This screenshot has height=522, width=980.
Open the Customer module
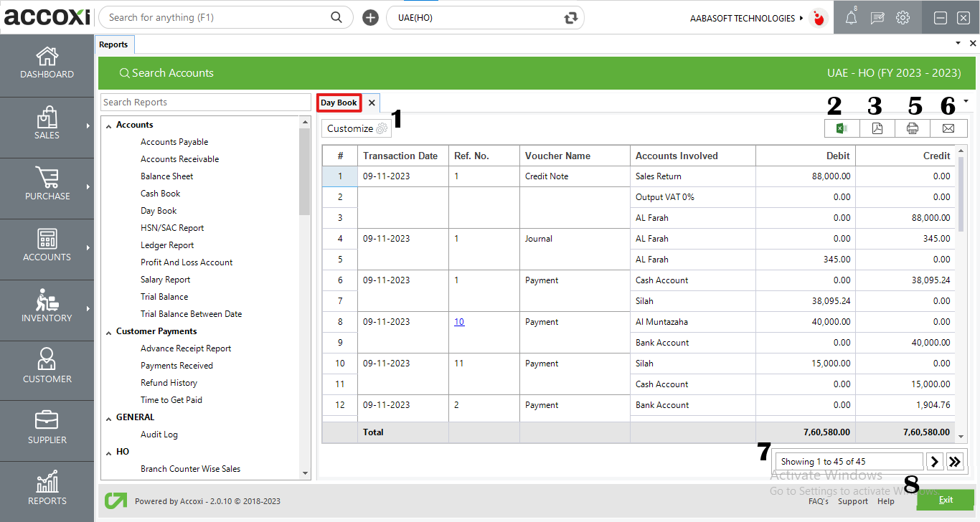coord(47,369)
